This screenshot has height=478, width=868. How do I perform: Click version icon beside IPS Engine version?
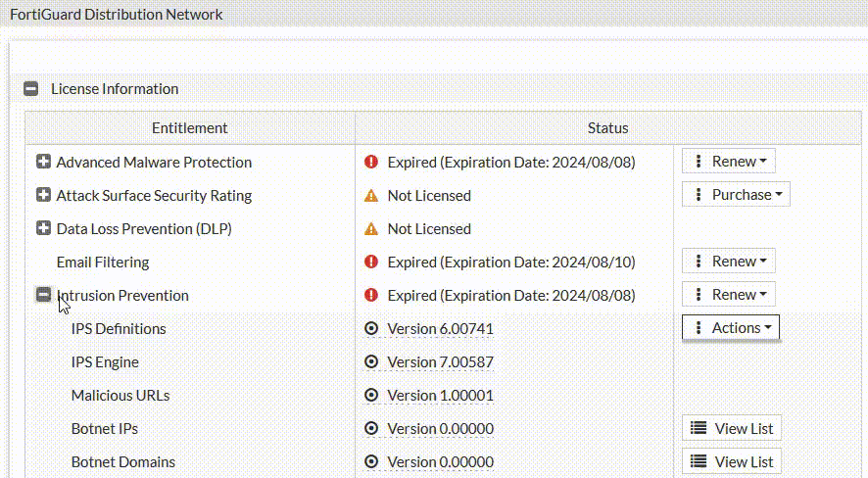coord(371,361)
